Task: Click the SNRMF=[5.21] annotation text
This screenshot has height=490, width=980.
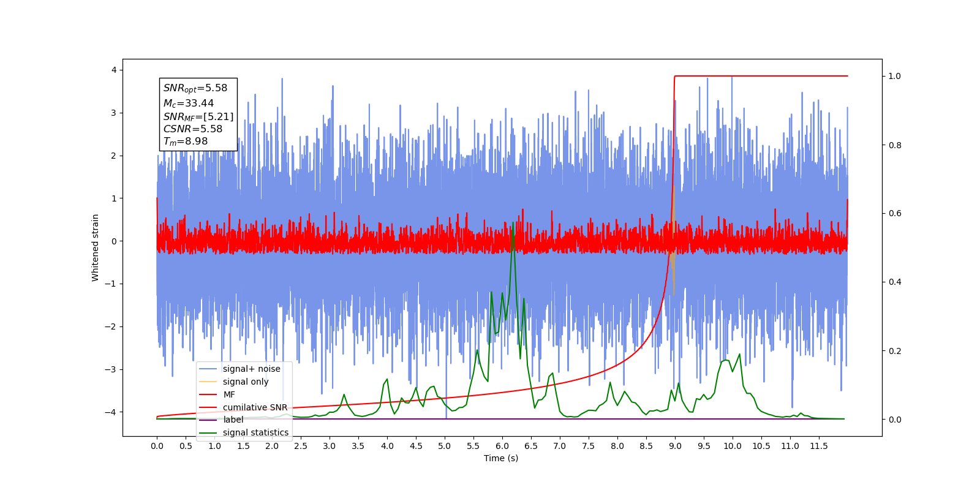Action: (x=198, y=117)
